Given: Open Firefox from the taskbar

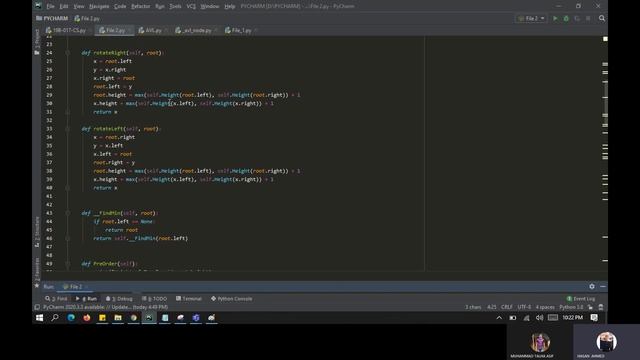Looking at the screenshot, I should [87, 318].
